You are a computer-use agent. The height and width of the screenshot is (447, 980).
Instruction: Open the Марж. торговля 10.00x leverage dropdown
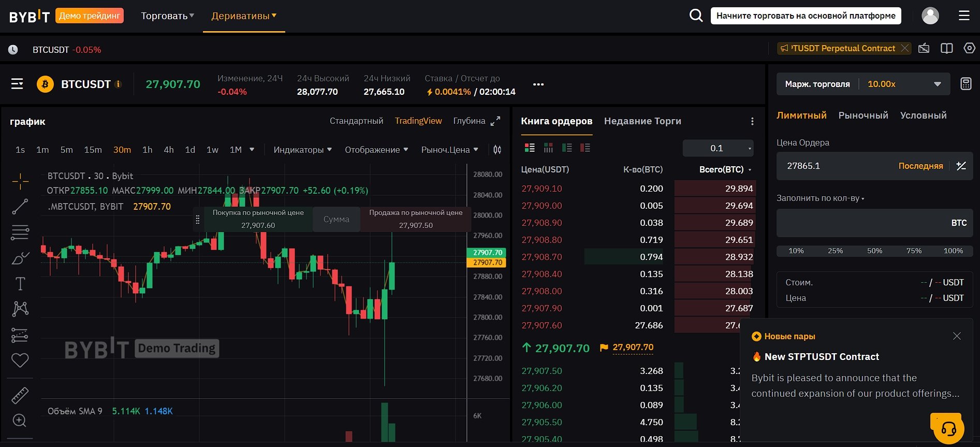coord(863,84)
